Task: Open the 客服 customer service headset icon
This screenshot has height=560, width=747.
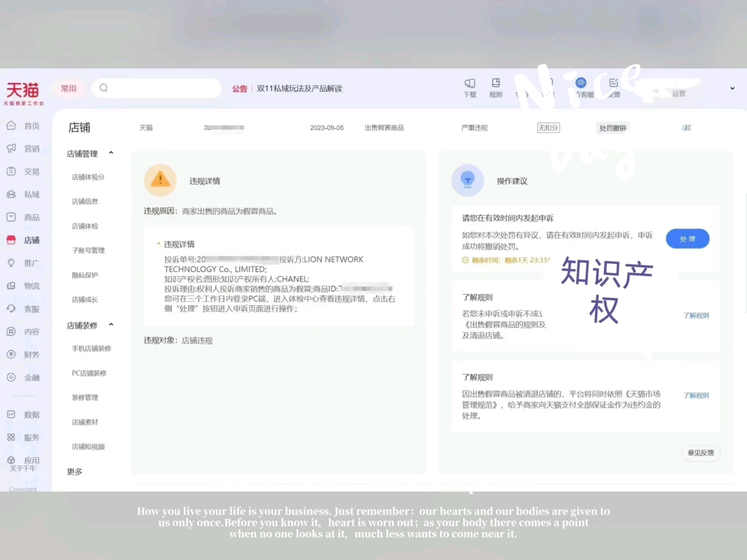Action: (x=11, y=309)
